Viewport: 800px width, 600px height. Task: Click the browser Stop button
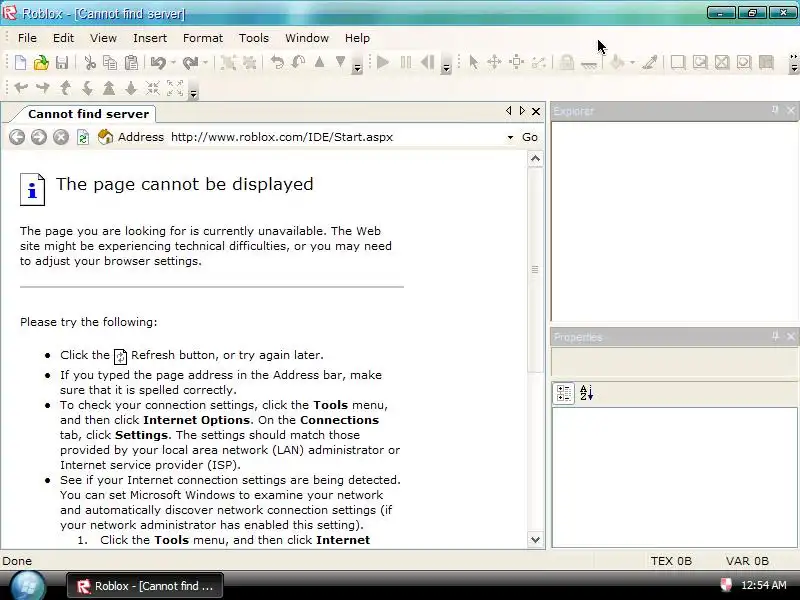pyautogui.click(x=61, y=137)
